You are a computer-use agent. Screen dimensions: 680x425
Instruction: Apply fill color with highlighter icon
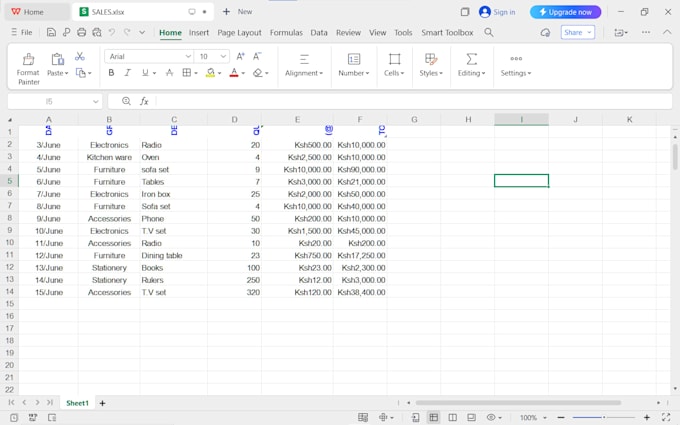(x=210, y=73)
